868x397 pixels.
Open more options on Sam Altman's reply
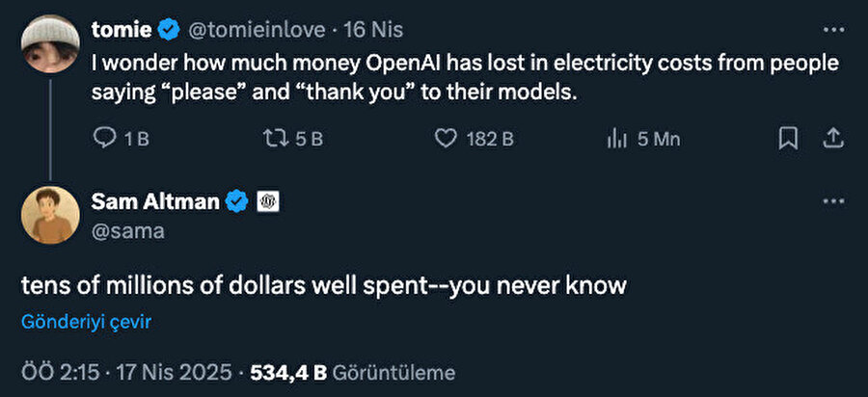click(831, 201)
